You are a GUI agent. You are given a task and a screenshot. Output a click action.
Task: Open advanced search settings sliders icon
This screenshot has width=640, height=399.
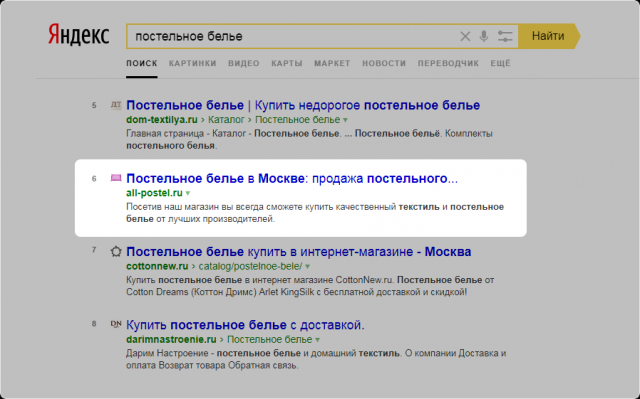505,36
